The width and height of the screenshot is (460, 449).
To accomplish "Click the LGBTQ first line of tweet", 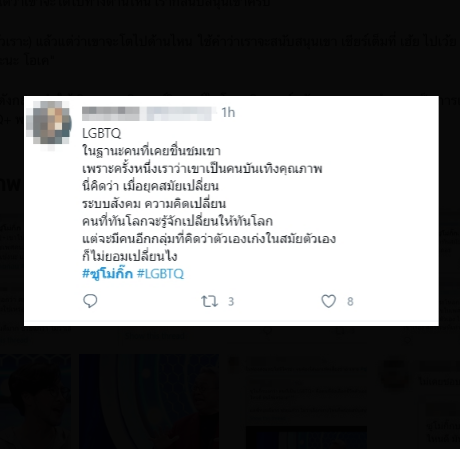I will 101,133.
